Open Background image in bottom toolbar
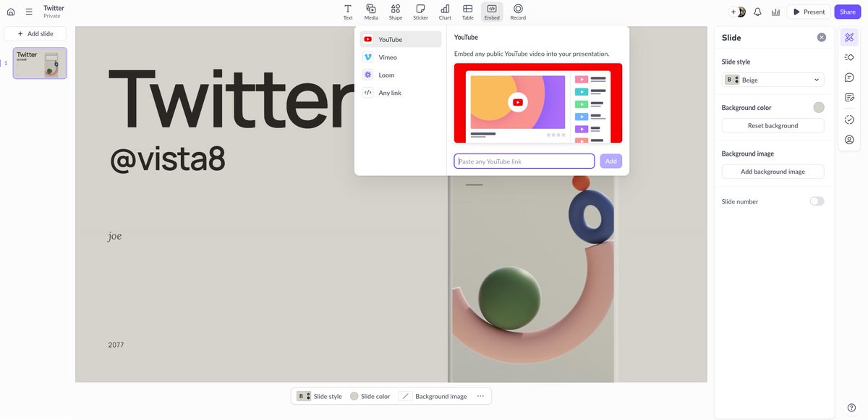The image size is (868, 420). coord(434,396)
